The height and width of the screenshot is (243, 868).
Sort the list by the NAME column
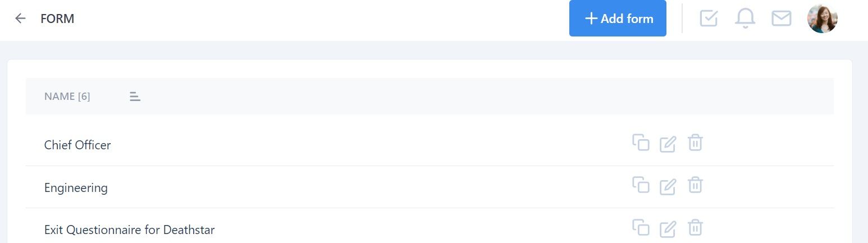(x=135, y=97)
